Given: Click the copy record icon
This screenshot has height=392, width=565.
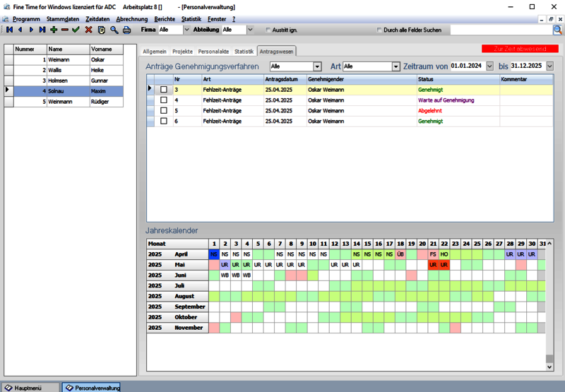Looking at the screenshot, I should click(102, 30).
